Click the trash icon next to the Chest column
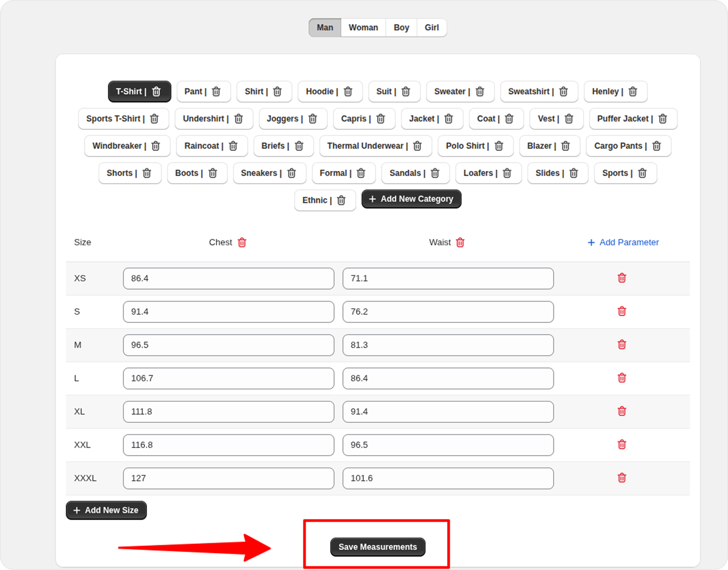 pyautogui.click(x=242, y=243)
